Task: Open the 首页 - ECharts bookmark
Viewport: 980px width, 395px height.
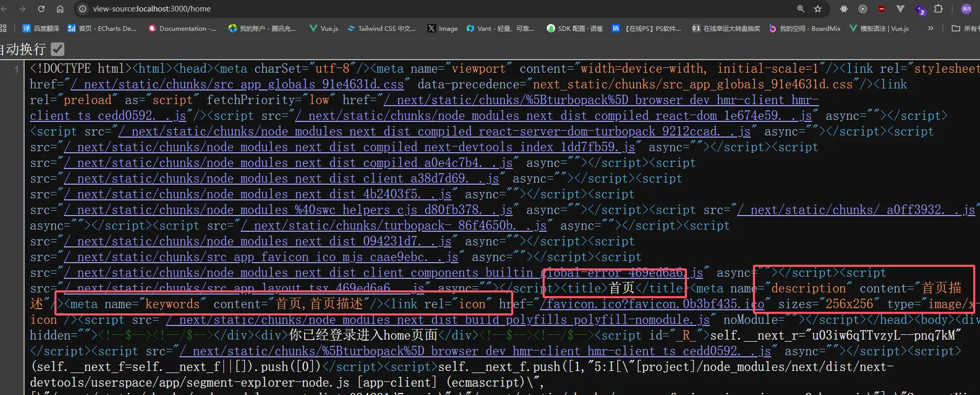Action: coord(103,28)
